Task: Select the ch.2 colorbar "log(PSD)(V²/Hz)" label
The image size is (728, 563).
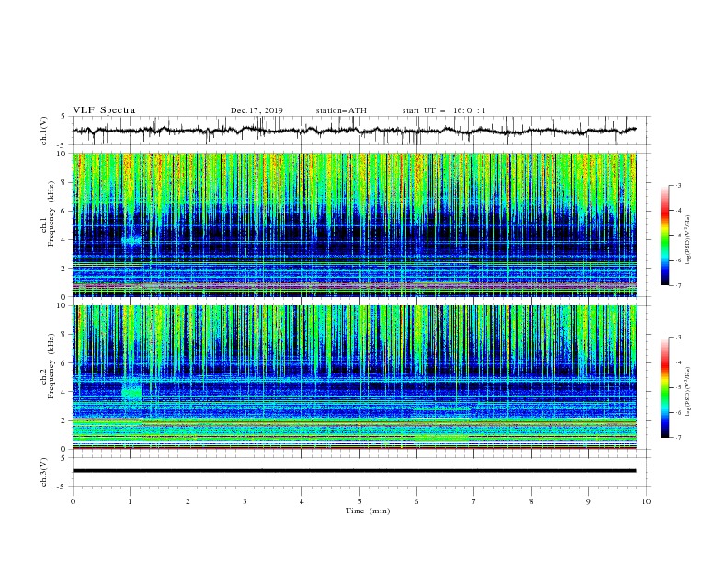Action: [688, 392]
